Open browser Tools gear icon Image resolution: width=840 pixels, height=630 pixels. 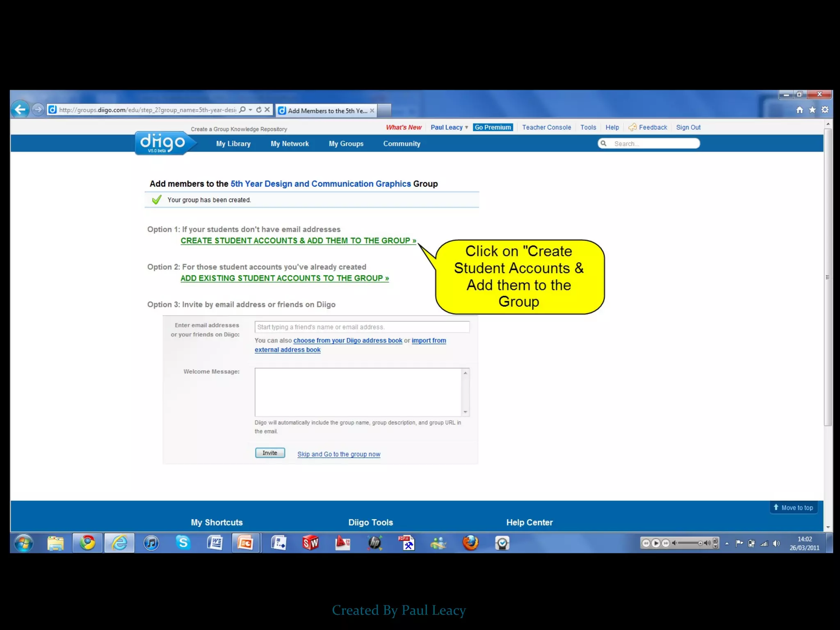point(825,110)
